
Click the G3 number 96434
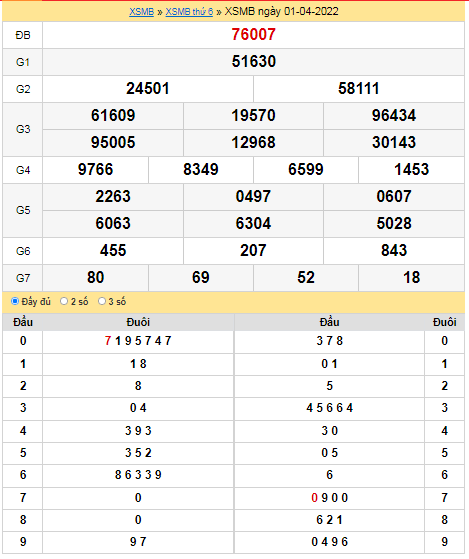pyautogui.click(x=394, y=116)
